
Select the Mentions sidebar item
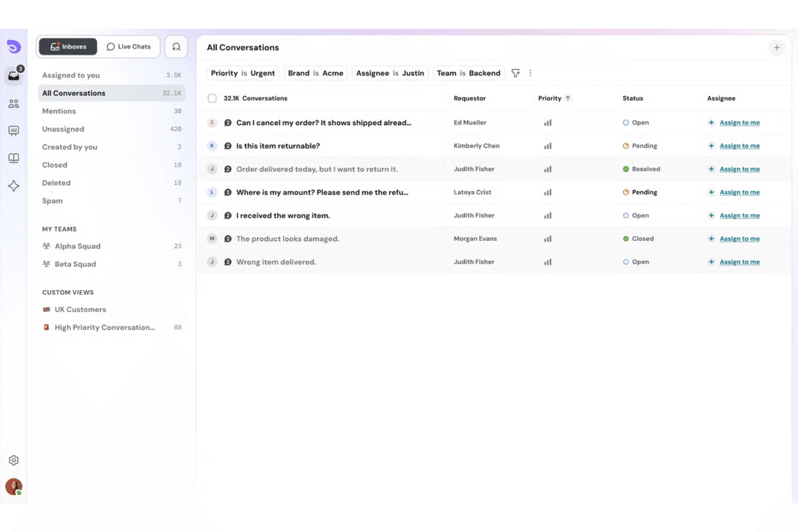(112, 111)
